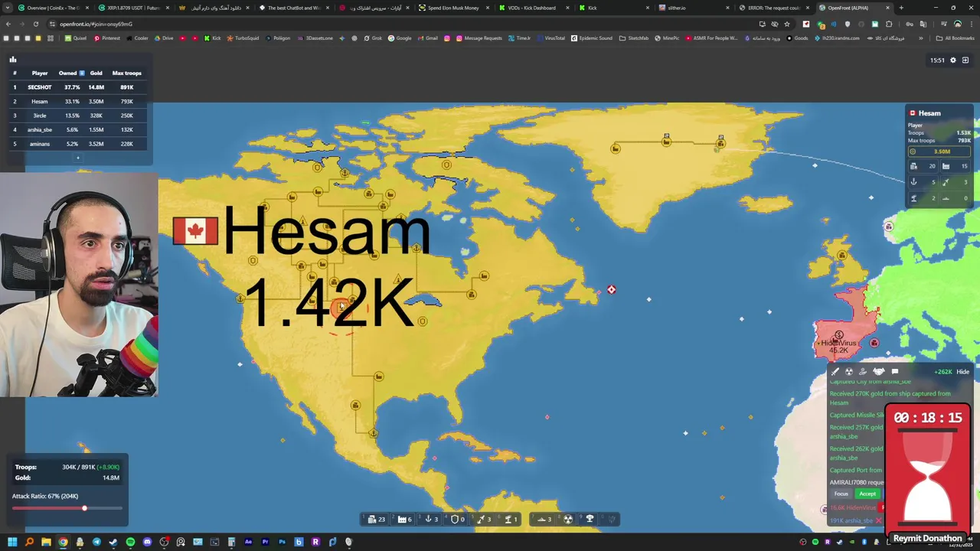Sort leaderboard by Owned column

click(71, 73)
